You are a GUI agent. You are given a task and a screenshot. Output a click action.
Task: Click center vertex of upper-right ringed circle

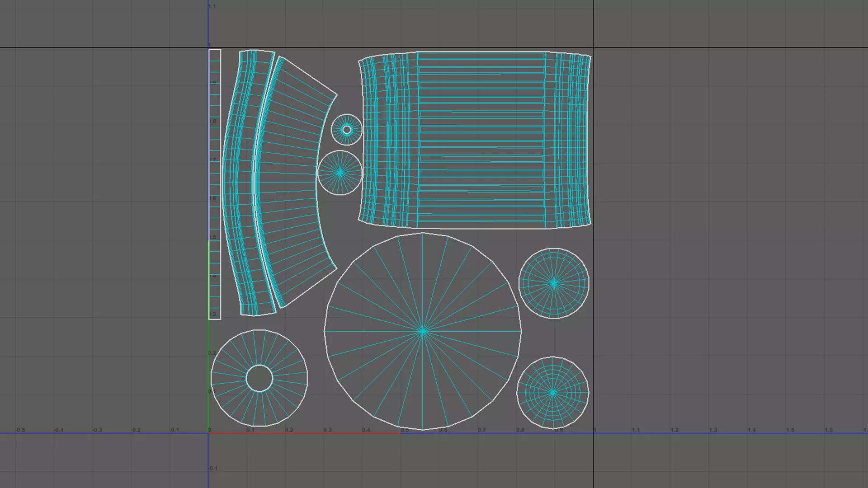click(x=554, y=283)
